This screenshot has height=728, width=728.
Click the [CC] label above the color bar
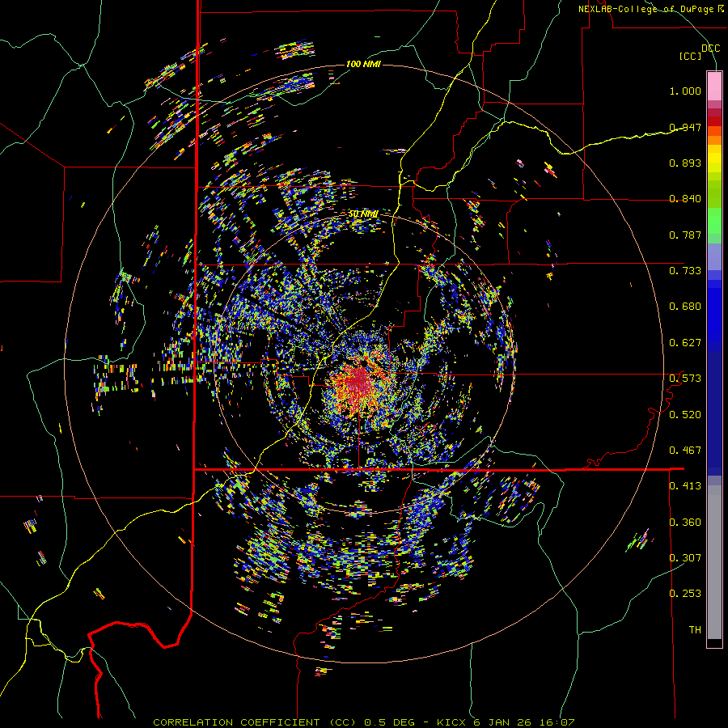[691, 56]
